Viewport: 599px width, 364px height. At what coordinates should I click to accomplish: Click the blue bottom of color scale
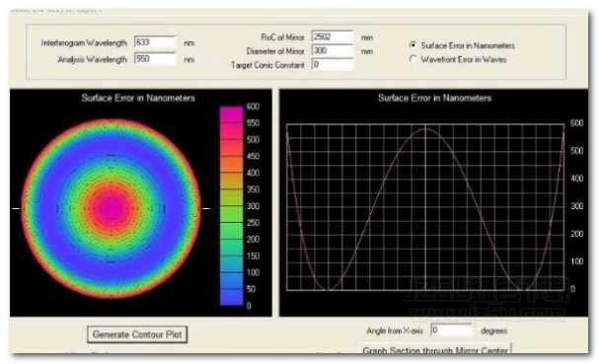tap(232, 297)
